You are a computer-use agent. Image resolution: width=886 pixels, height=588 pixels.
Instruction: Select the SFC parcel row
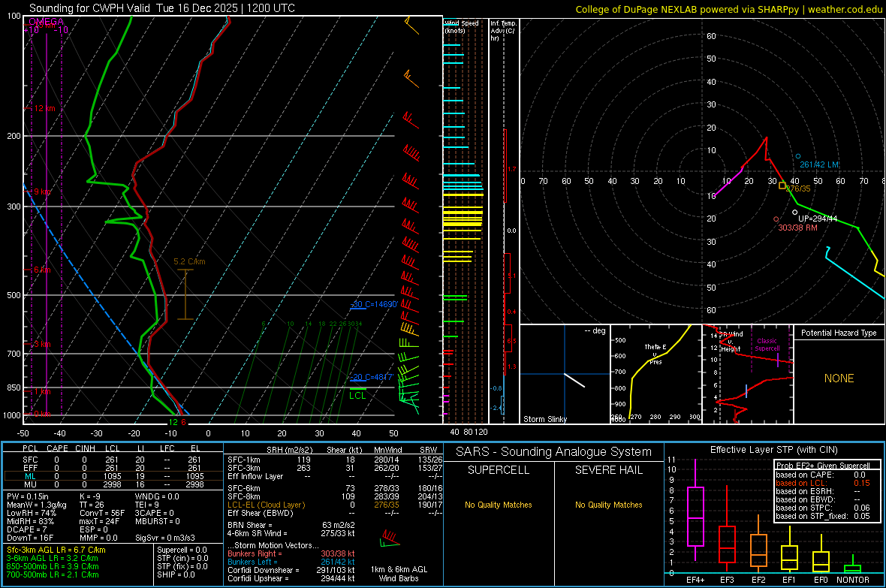point(112,460)
